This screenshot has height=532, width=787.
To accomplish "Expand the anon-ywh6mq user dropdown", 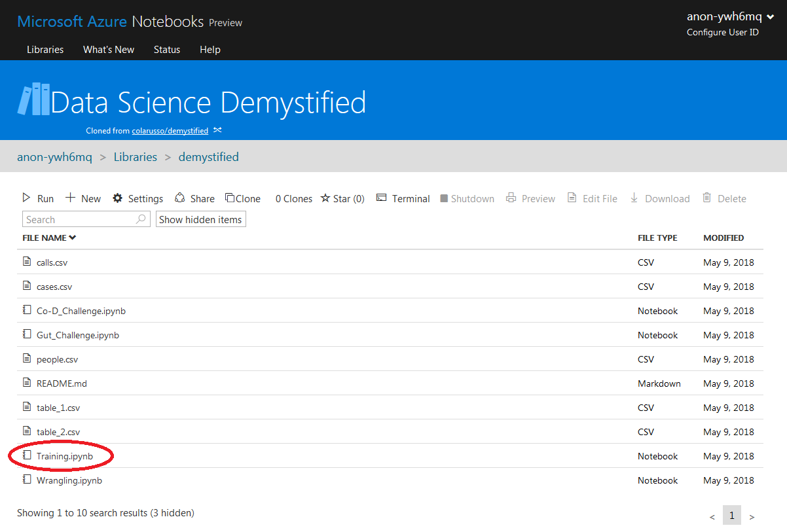I will coord(770,18).
